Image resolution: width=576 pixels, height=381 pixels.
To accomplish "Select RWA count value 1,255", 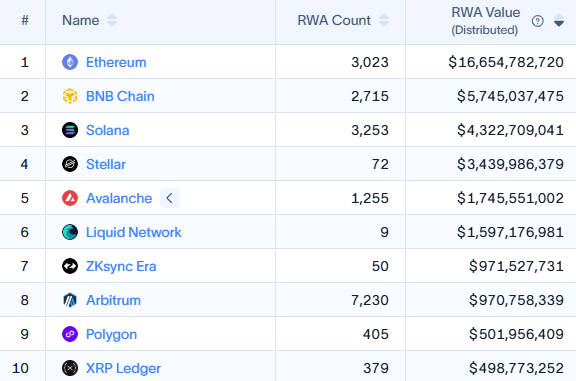I will 370,198.
